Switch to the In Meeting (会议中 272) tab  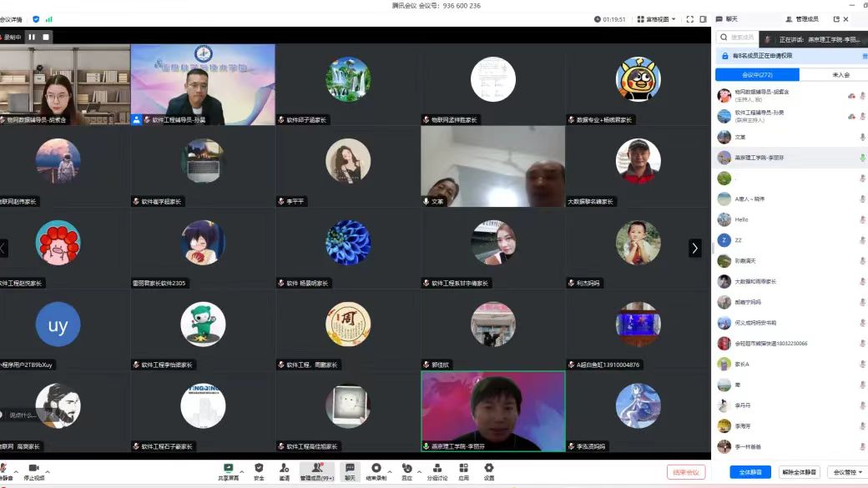point(757,75)
